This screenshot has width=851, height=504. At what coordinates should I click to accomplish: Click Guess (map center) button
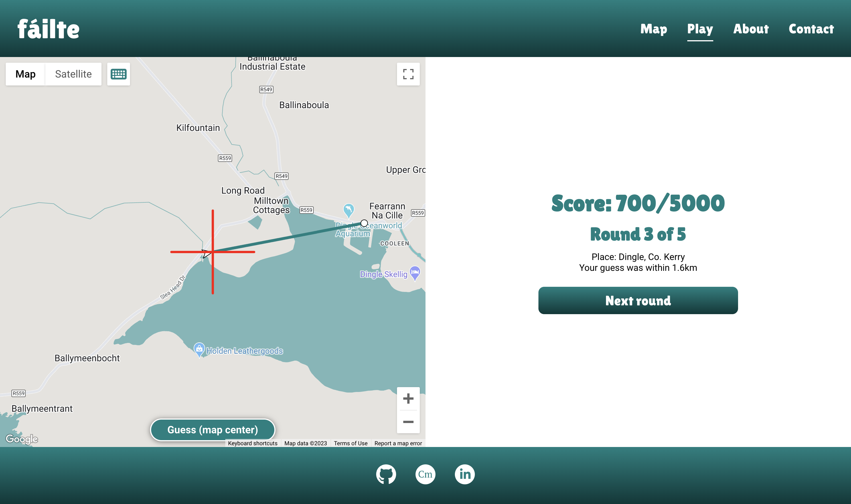click(x=213, y=430)
